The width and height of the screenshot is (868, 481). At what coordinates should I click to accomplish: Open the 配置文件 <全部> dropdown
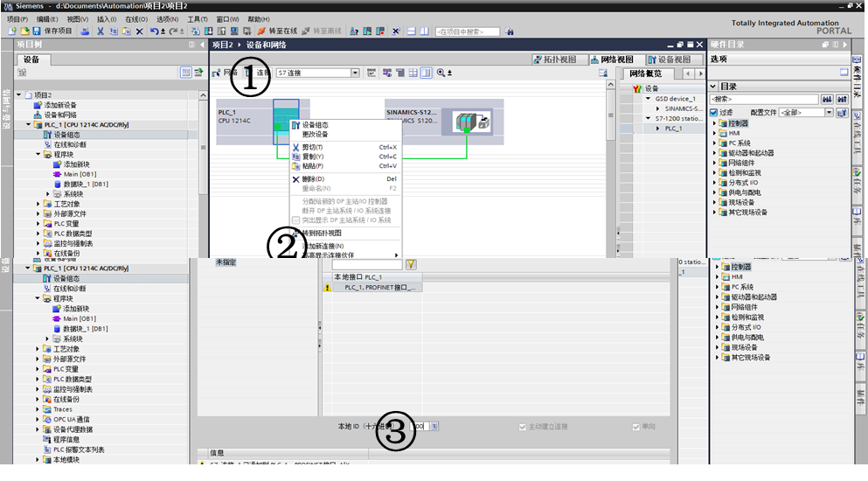(829, 113)
